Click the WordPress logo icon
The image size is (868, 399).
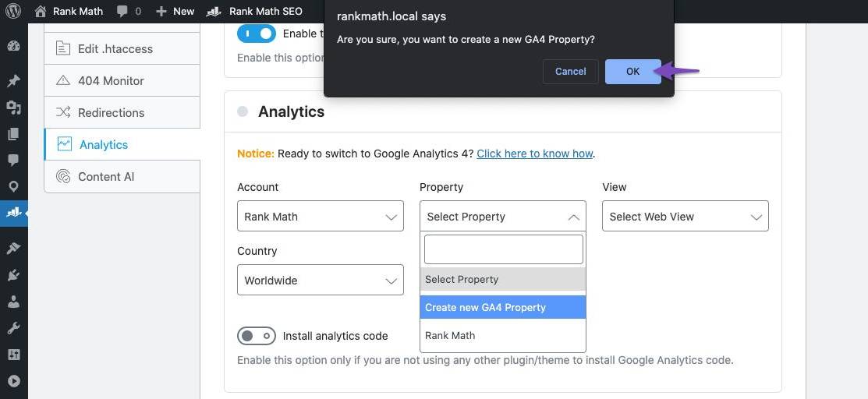[14, 11]
